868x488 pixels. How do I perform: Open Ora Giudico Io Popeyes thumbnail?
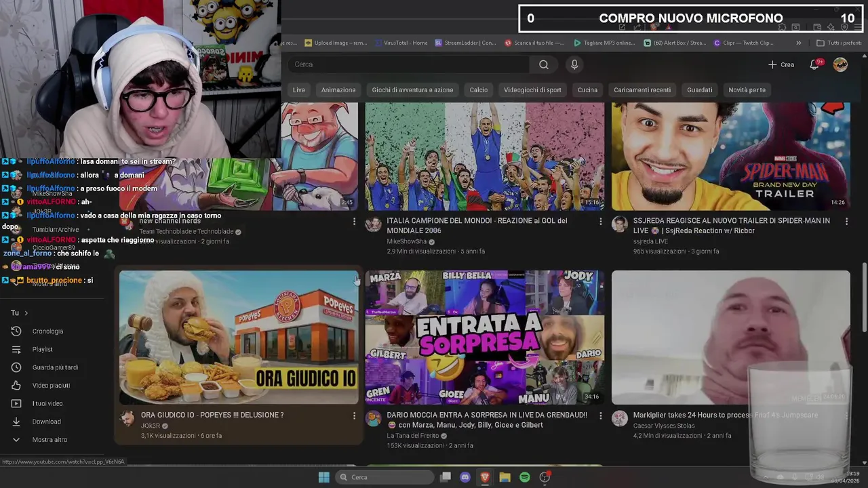(239, 338)
